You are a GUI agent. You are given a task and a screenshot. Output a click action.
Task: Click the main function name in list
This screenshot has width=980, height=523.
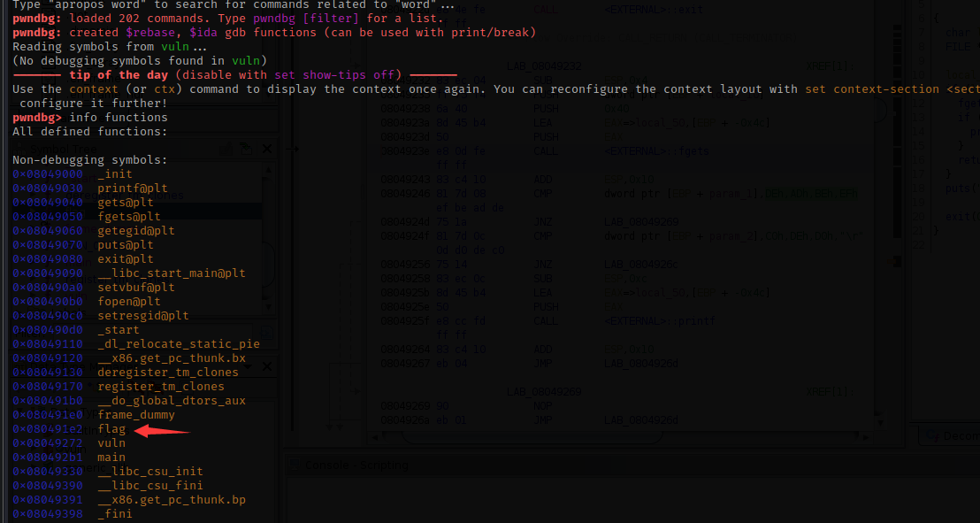pyautogui.click(x=111, y=458)
